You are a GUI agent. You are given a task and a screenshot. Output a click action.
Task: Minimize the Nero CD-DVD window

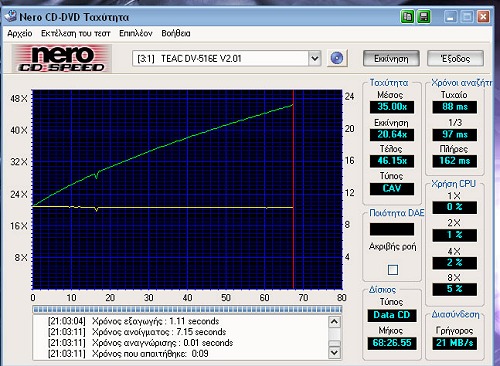click(x=450, y=17)
